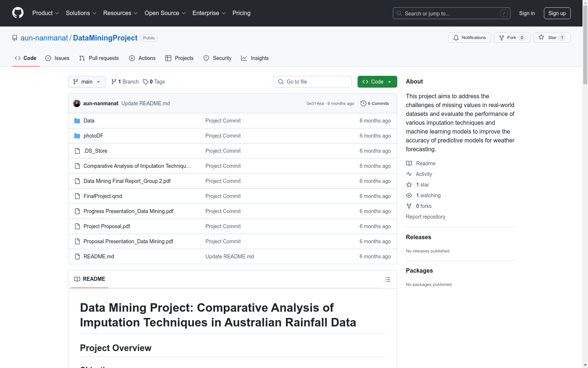Open the Comparative Analysis of Imputation file
588x368 pixels.
[137, 166]
